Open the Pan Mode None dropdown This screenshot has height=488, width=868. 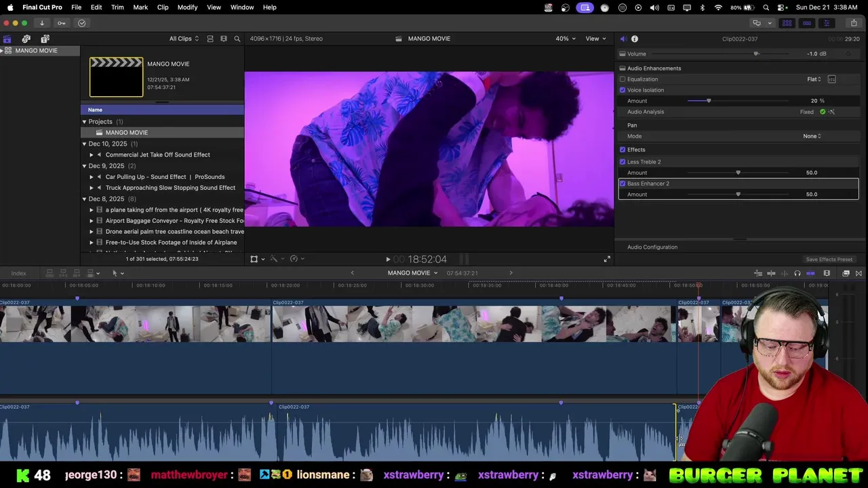tap(812, 136)
